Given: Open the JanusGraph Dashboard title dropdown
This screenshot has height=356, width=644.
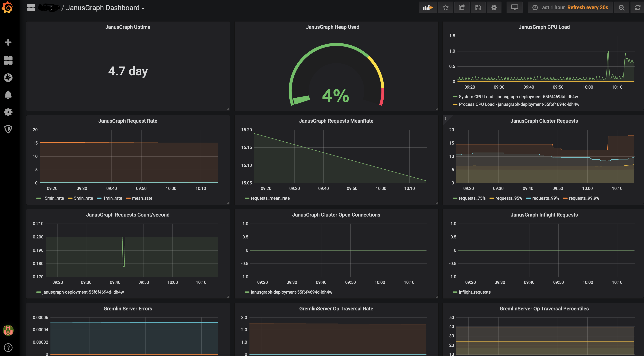Looking at the screenshot, I should click(x=105, y=8).
